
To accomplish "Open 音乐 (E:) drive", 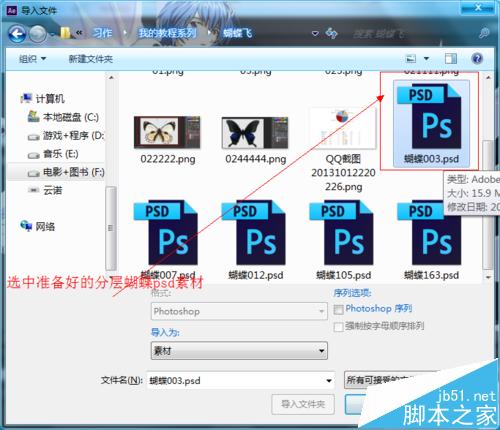I will 53,154.
